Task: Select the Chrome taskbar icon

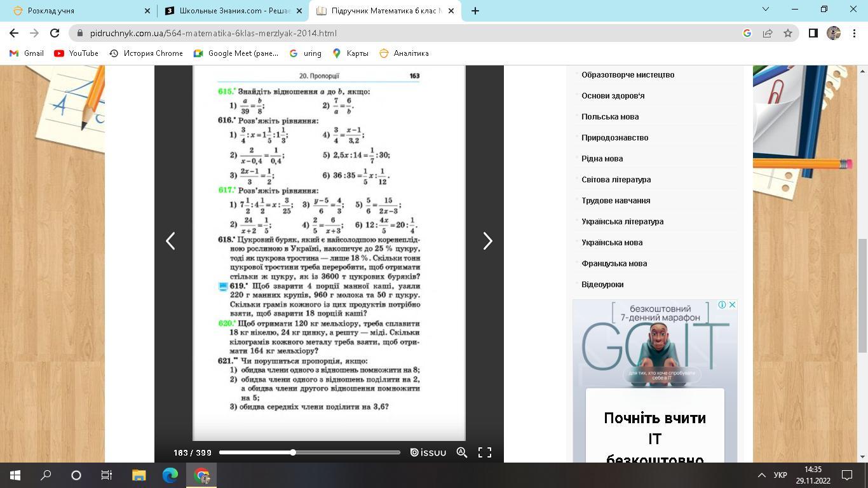Action: [201, 475]
